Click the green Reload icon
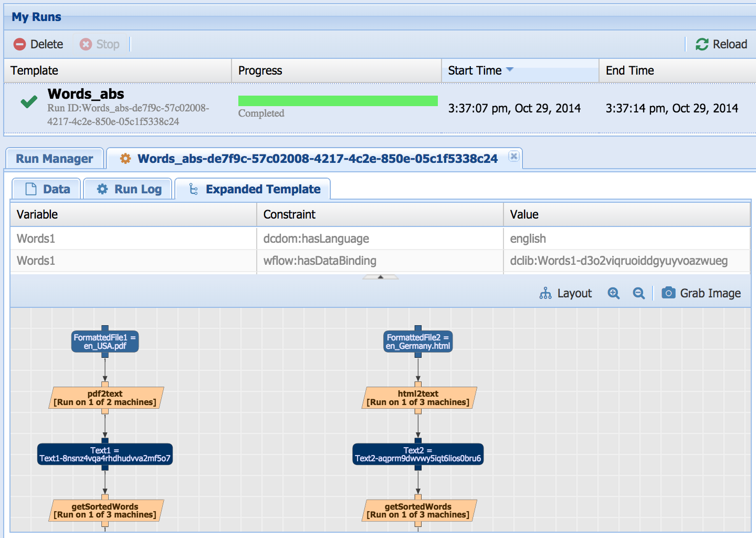756x538 pixels. (x=702, y=44)
